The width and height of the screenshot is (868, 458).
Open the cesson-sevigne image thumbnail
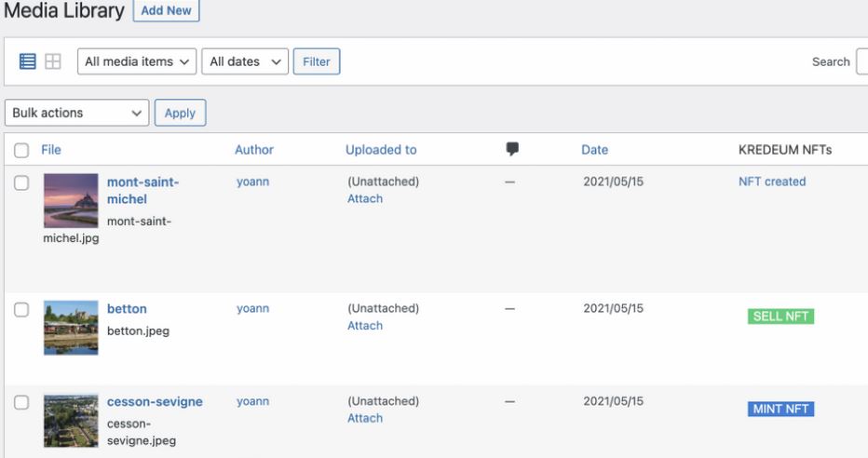71,421
